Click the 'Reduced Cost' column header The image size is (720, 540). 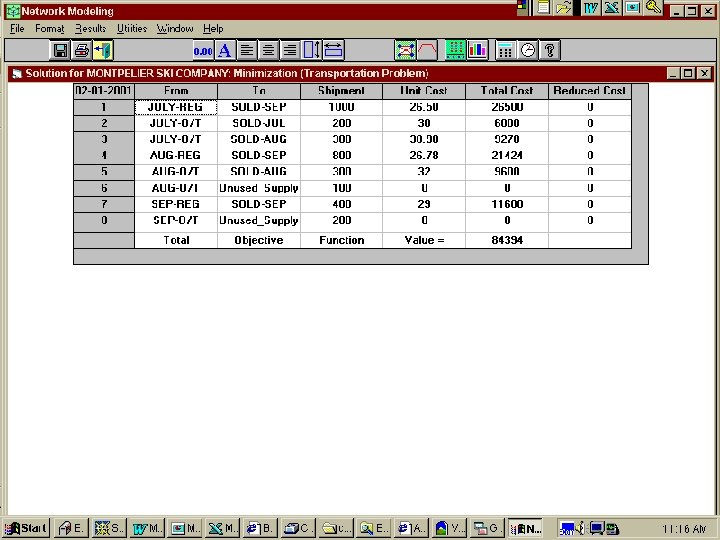click(590, 91)
